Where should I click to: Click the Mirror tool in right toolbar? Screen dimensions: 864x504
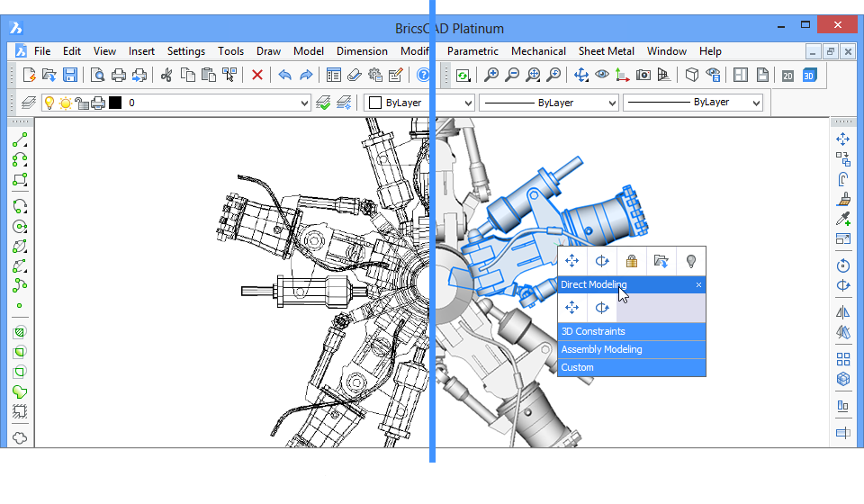pos(843,312)
